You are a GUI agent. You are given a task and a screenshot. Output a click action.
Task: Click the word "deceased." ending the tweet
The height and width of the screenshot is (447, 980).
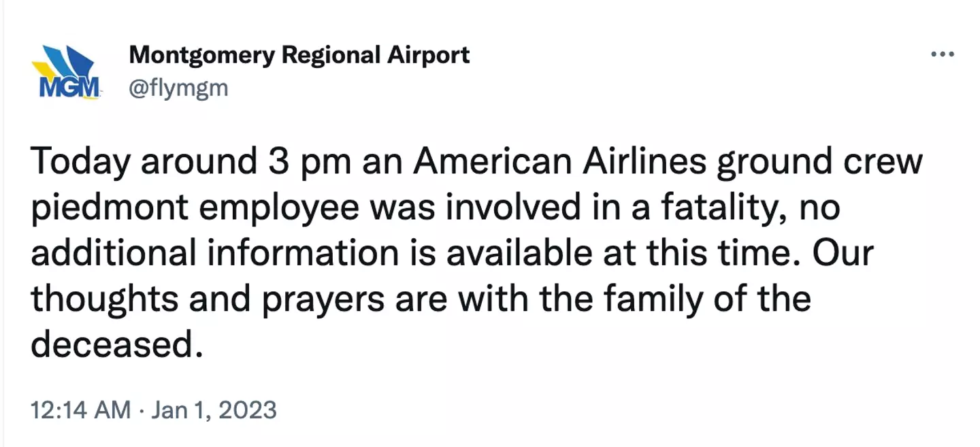[117, 345]
